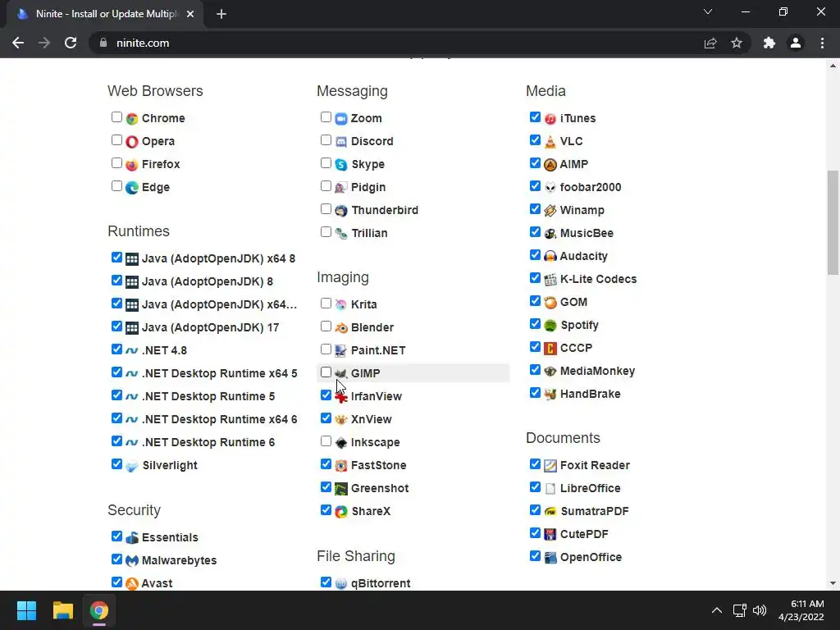Click the foobar2000 label
Image resolution: width=840 pixels, height=630 pixels.
[x=591, y=188]
